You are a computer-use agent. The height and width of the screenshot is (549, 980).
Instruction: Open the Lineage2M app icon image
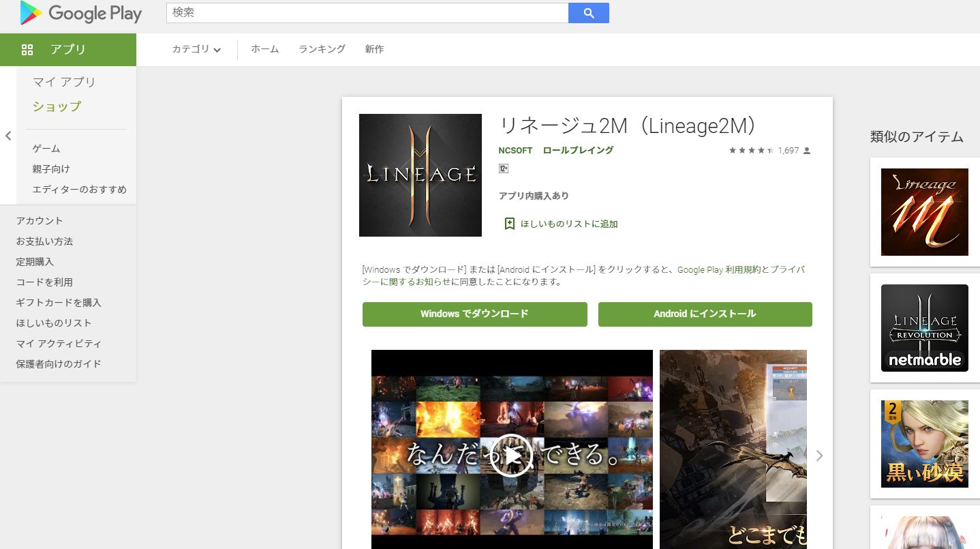(420, 175)
